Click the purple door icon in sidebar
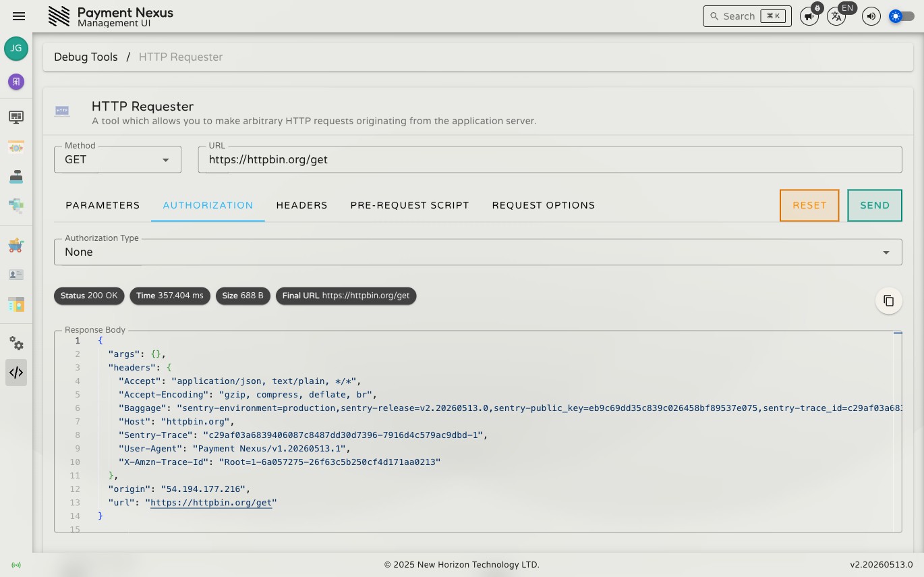This screenshot has height=577, width=924. coord(16,82)
